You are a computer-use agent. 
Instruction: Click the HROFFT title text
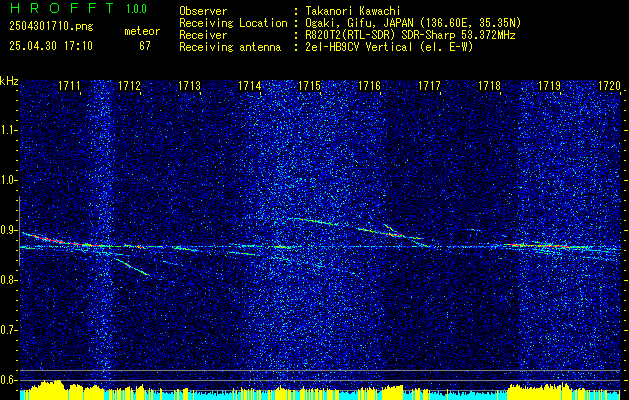[62, 8]
